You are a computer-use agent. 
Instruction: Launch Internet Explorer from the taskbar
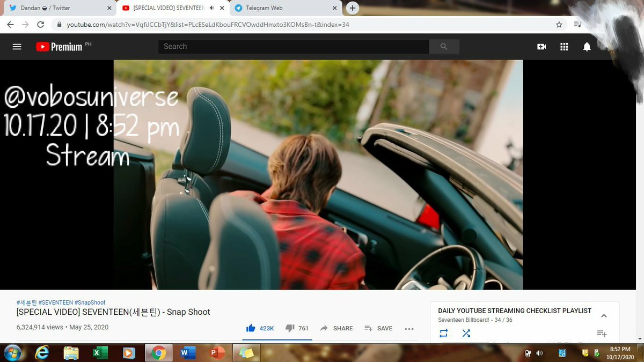[42, 353]
